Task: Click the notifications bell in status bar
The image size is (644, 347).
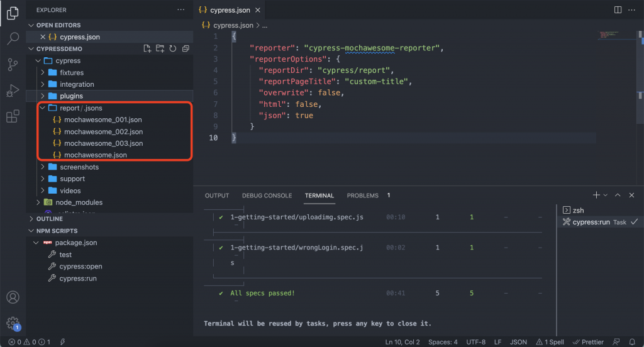Action: pos(632,342)
